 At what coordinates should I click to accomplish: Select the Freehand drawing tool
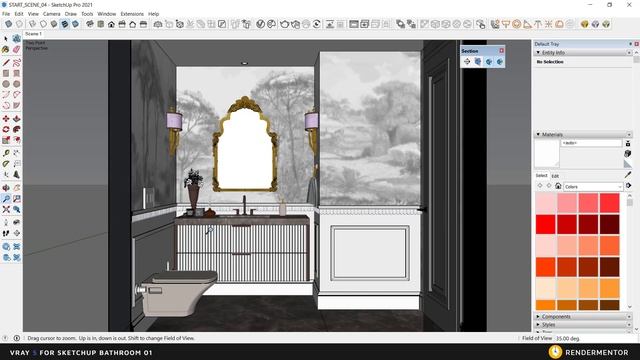tap(16, 62)
